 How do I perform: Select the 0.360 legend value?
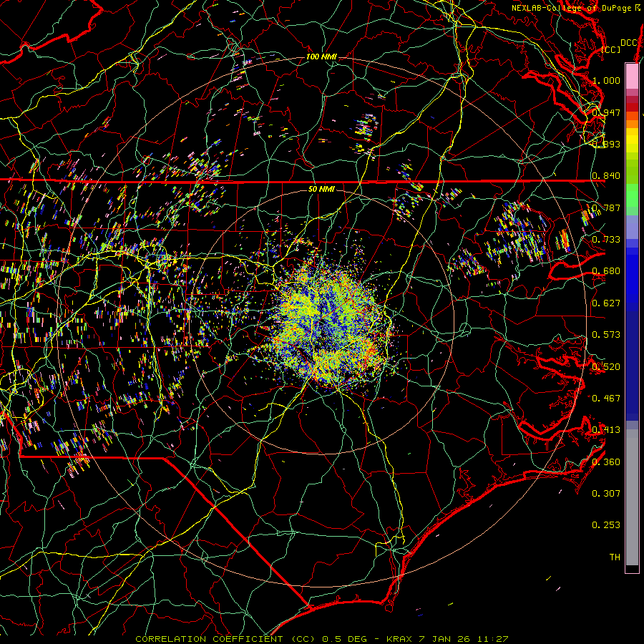click(606, 462)
